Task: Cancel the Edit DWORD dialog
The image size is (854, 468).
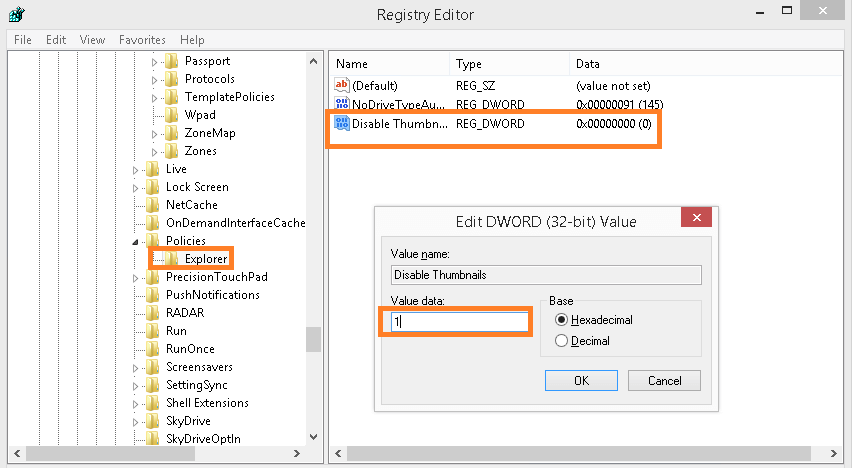Action: [x=664, y=381]
